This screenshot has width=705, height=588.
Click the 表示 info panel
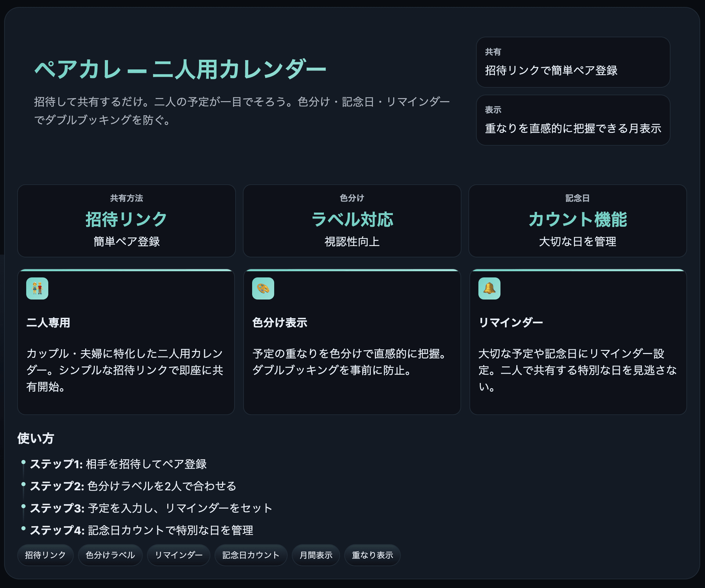573,120
